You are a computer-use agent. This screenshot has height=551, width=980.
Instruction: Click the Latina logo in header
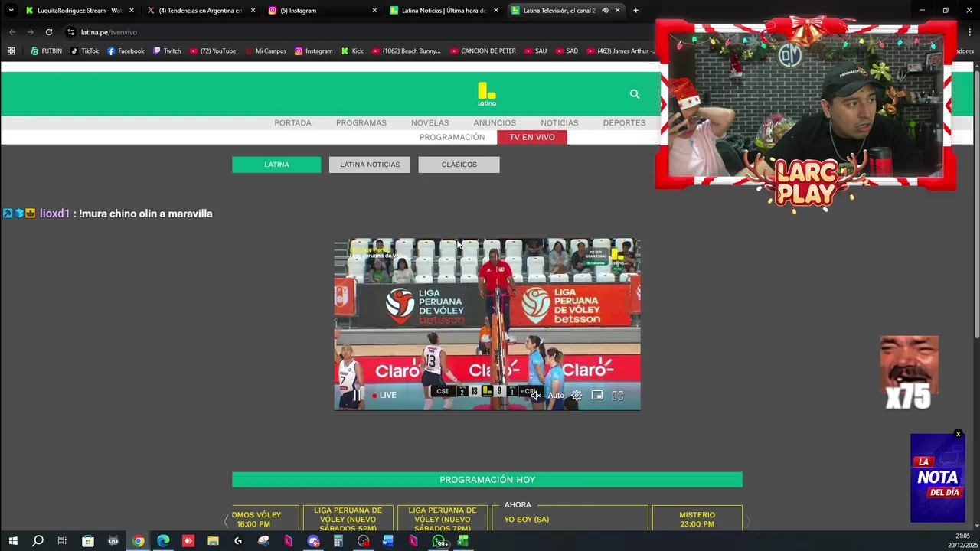[x=487, y=93]
